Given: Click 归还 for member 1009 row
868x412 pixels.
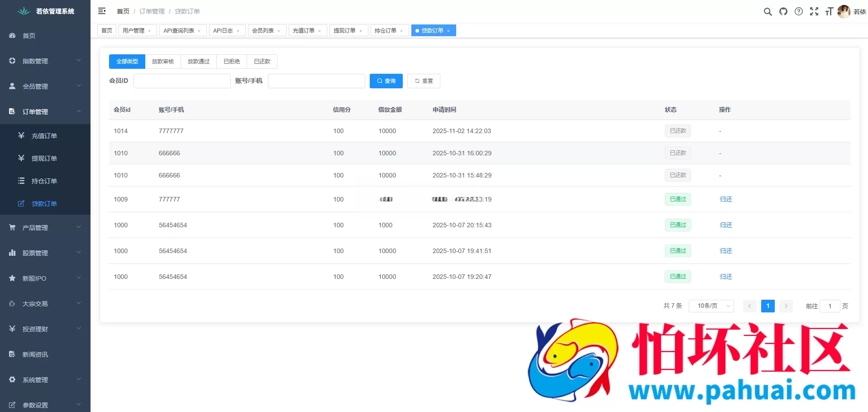Looking at the screenshot, I should [x=726, y=199].
